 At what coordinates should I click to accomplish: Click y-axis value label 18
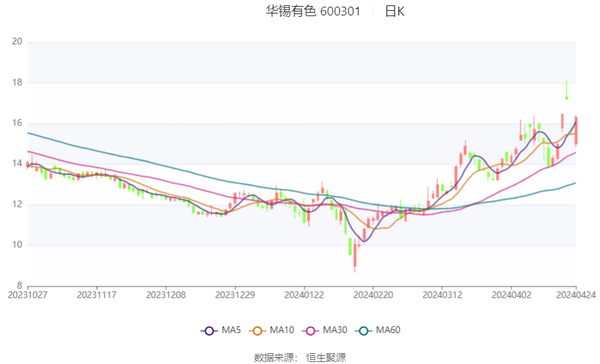tap(17, 82)
